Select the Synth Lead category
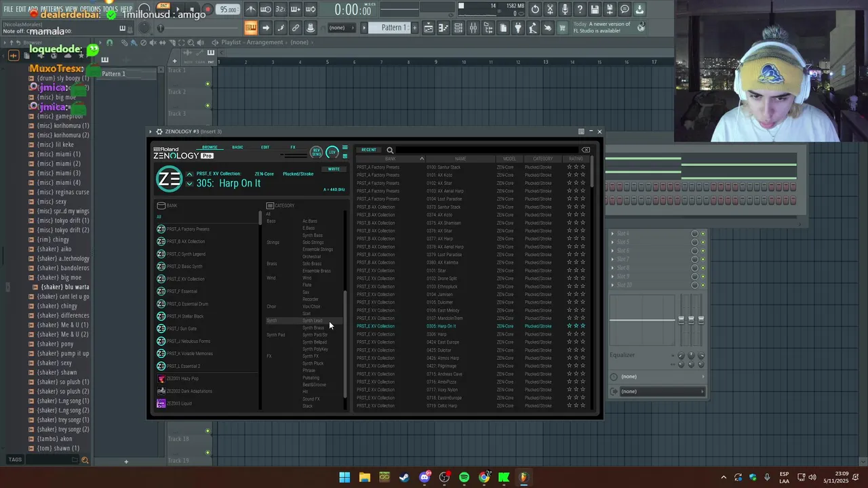 pyautogui.click(x=313, y=321)
